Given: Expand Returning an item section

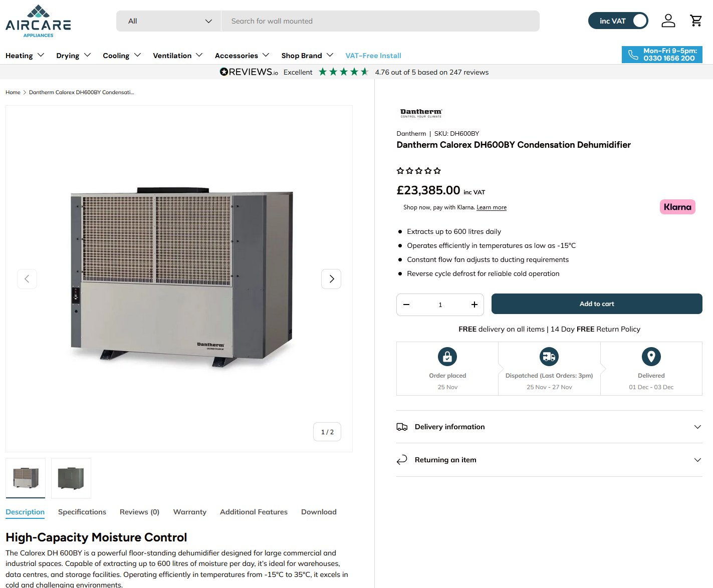Looking at the screenshot, I should click(549, 460).
